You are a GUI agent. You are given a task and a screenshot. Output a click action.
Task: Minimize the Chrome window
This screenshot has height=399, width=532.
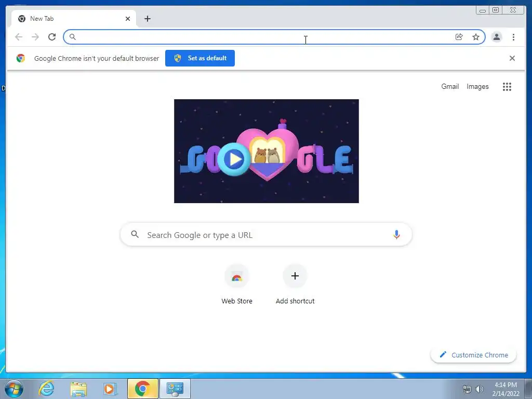pyautogui.click(x=482, y=10)
